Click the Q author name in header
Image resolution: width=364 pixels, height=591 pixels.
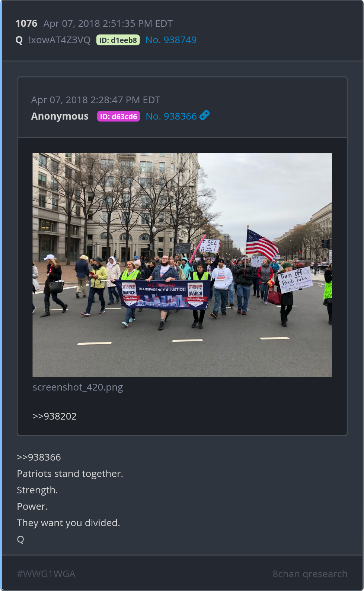click(x=19, y=40)
